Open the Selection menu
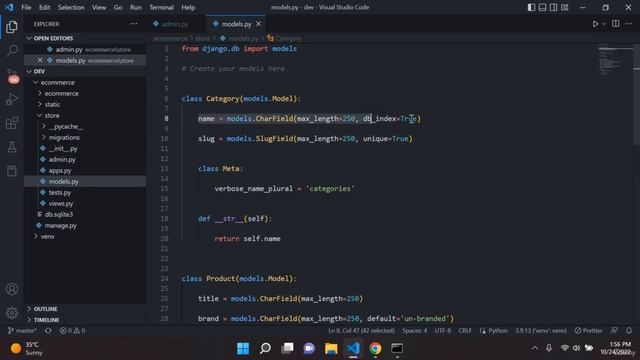The height and width of the screenshot is (360, 640). (71, 7)
